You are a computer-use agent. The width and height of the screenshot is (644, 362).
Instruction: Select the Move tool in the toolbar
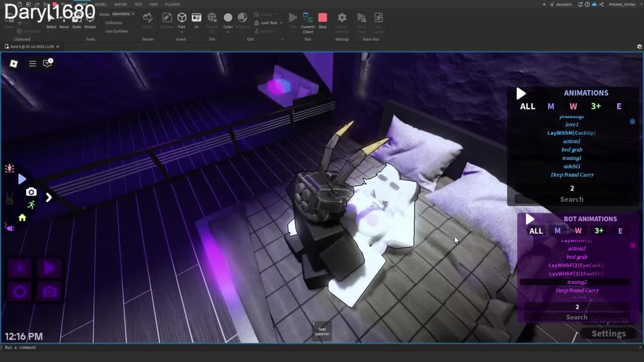64,21
